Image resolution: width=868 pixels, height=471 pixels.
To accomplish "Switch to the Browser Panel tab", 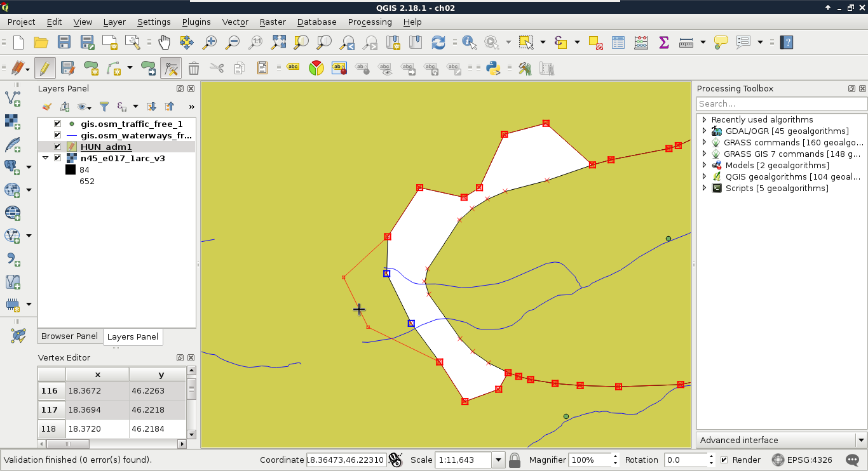I will [69, 336].
